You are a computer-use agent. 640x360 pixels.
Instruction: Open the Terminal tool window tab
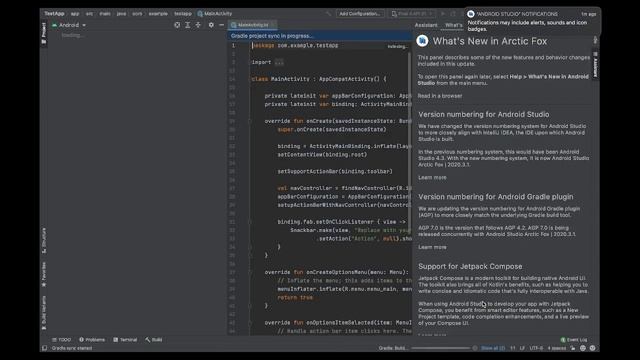(x=125, y=340)
